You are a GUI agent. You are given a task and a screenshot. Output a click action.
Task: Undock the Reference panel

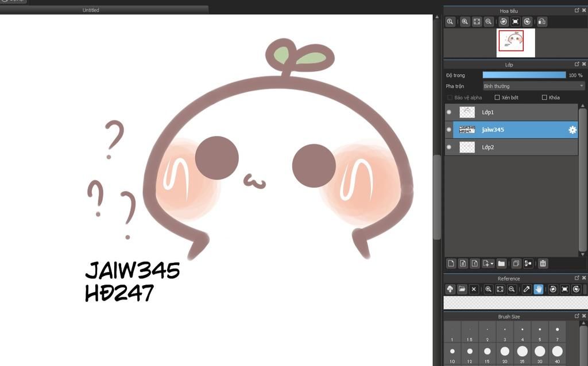coord(577,278)
